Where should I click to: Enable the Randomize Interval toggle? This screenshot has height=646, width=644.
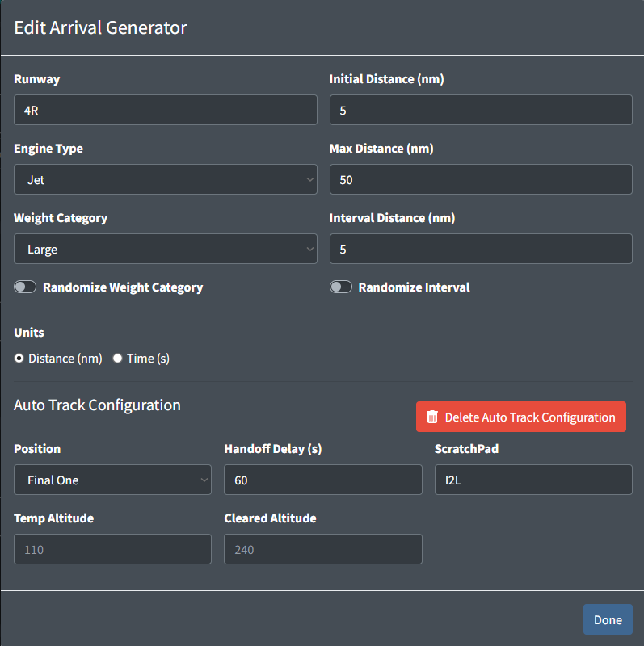tap(341, 287)
